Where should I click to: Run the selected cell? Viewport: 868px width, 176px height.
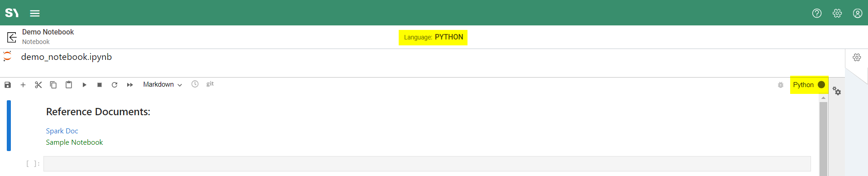(x=84, y=85)
